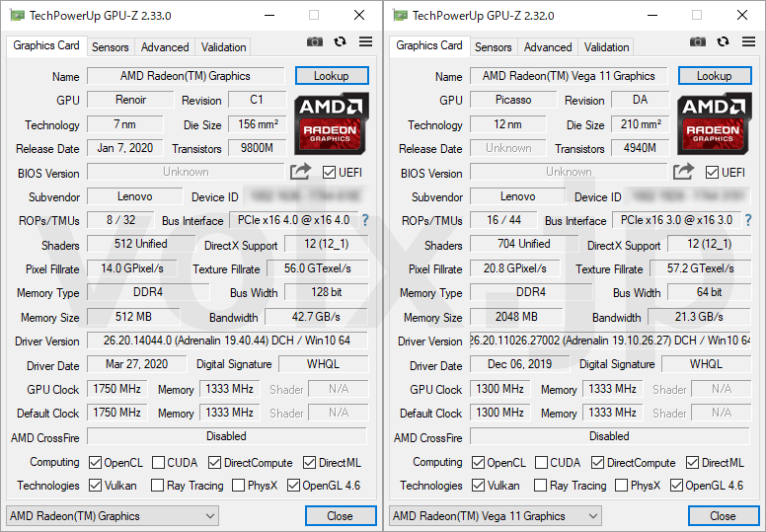
Task: Switch to Sensors tab in GPU-Z 2.32.0
Action: click(494, 47)
